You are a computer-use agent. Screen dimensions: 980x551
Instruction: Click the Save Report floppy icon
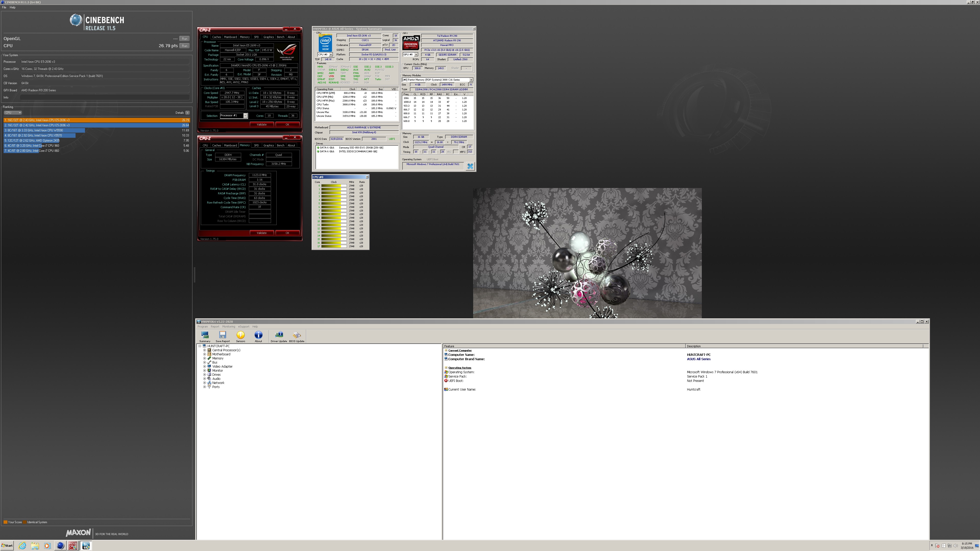click(x=223, y=336)
